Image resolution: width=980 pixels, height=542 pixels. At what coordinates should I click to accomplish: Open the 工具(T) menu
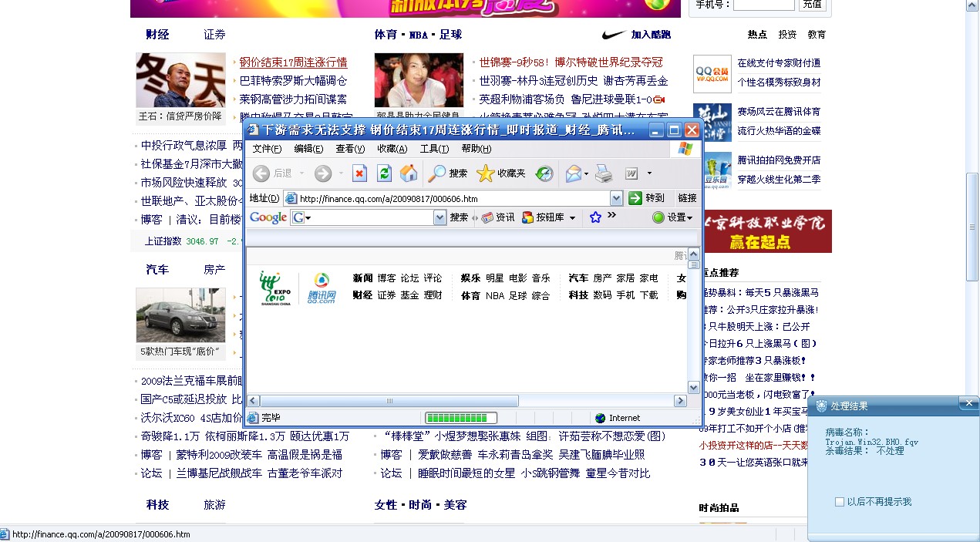tap(434, 149)
